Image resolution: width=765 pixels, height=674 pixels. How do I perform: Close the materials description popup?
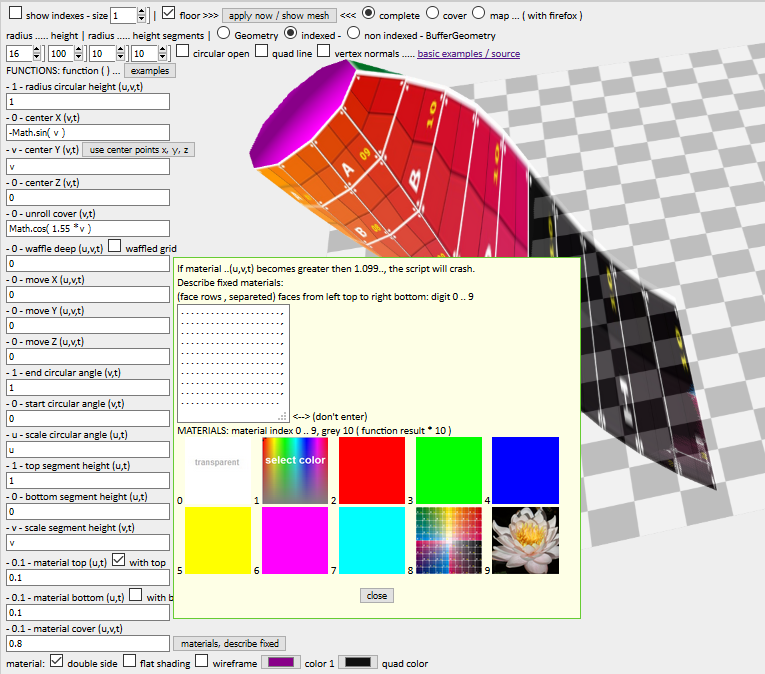[377, 595]
